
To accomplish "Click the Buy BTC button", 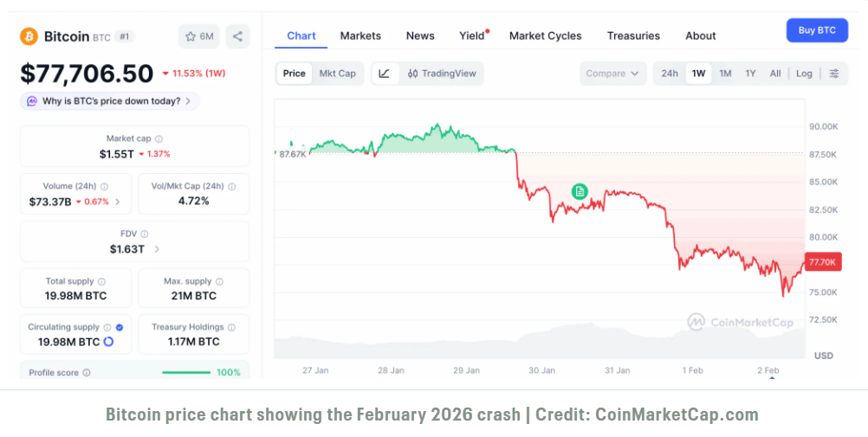I will click(x=816, y=30).
